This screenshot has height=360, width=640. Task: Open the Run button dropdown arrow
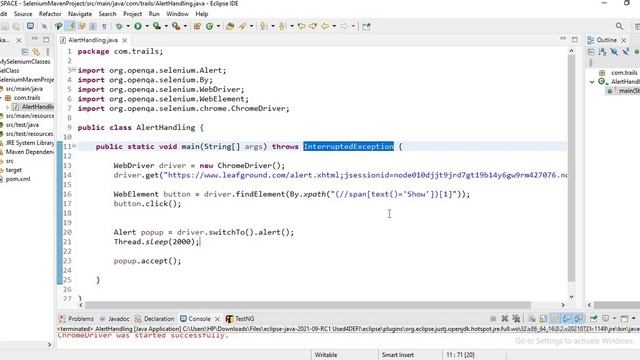[147, 26]
